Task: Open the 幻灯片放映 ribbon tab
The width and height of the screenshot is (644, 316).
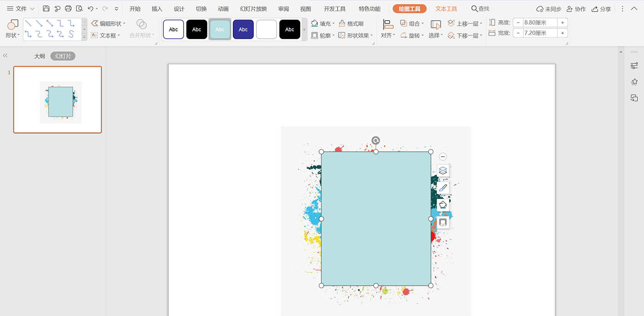Action: pos(253,9)
